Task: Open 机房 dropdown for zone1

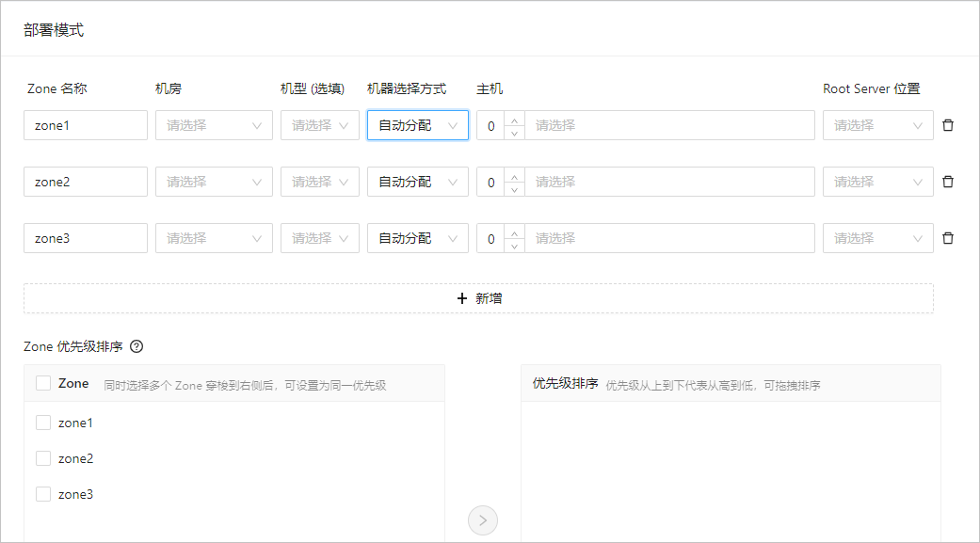Action: tap(214, 125)
